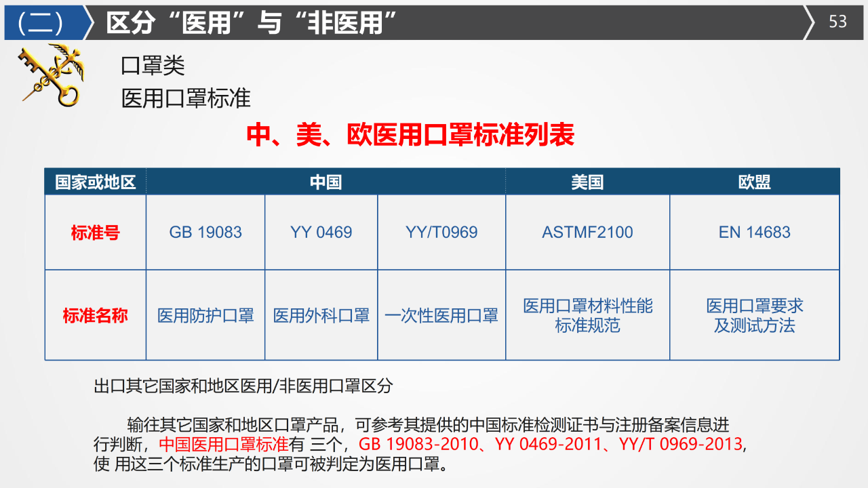Click the EN 14683 table cell

coord(754,232)
